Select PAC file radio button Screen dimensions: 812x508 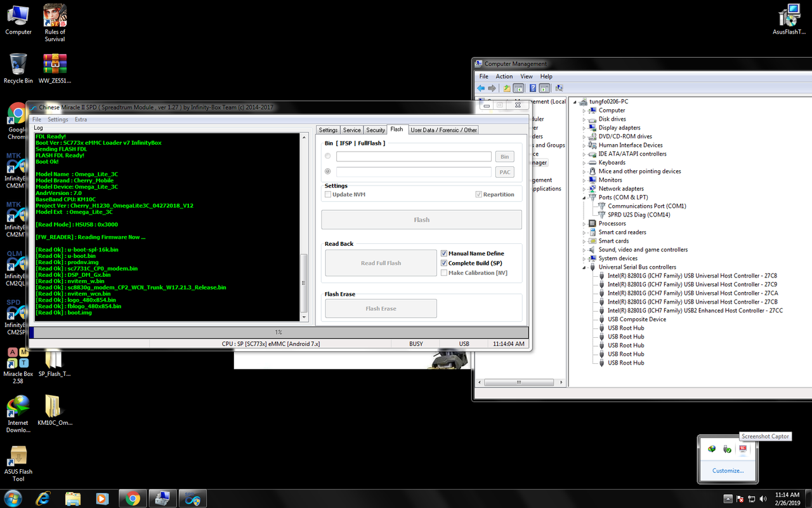click(327, 171)
